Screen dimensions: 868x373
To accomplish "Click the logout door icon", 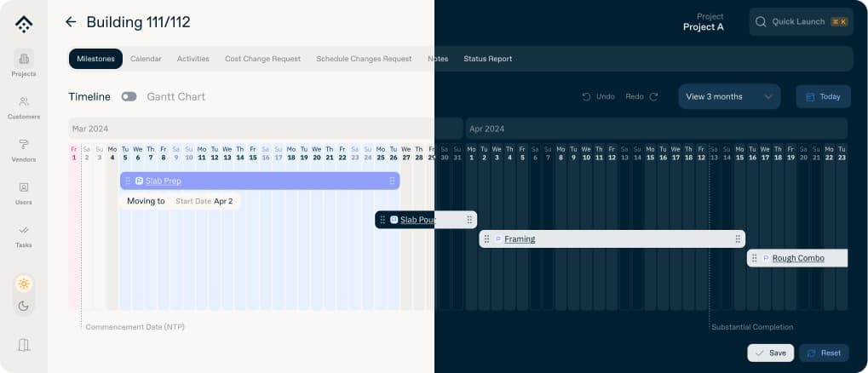I will point(24,345).
